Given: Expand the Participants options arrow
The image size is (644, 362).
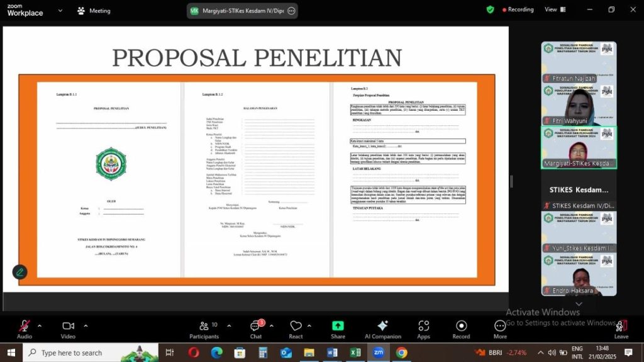Looking at the screenshot, I should [x=228, y=326].
